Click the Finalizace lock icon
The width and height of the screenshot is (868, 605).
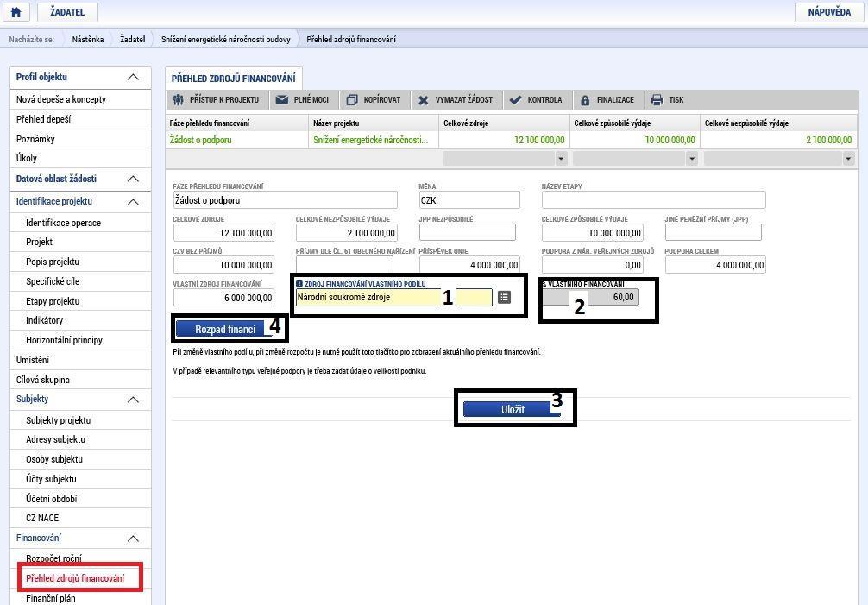[x=585, y=99]
